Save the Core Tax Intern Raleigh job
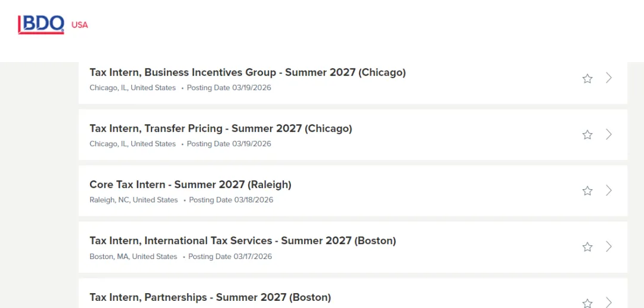The image size is (644, 308). pyautogui.click(x=587, y=190)
